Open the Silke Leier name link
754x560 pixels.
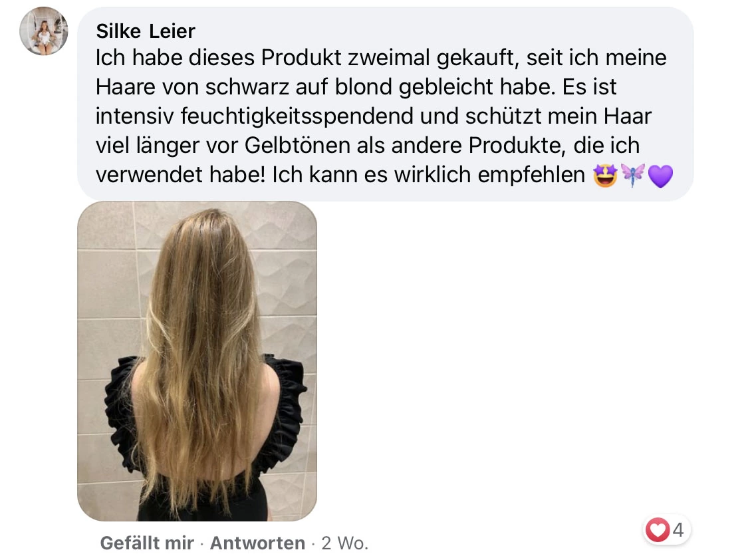[146, 31]
